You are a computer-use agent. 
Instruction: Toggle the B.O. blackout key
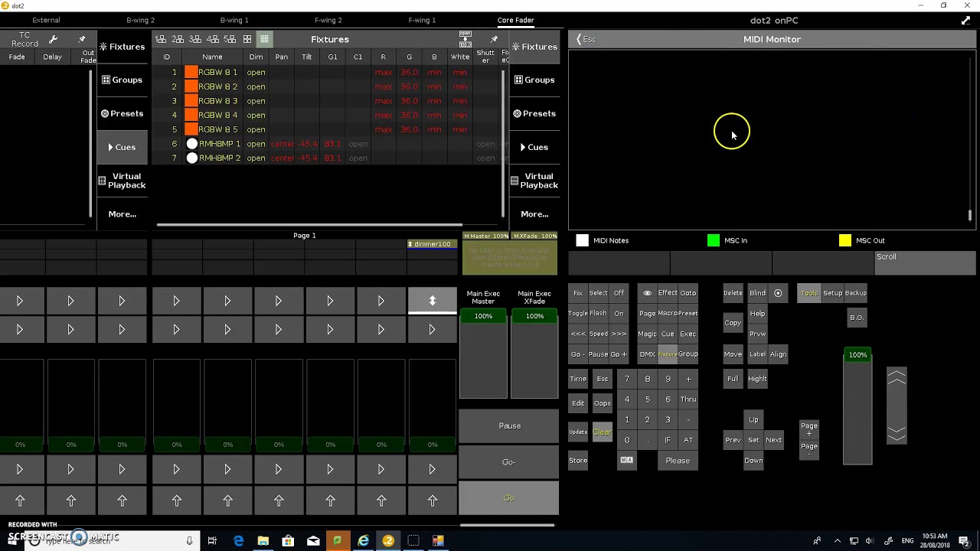857,318
